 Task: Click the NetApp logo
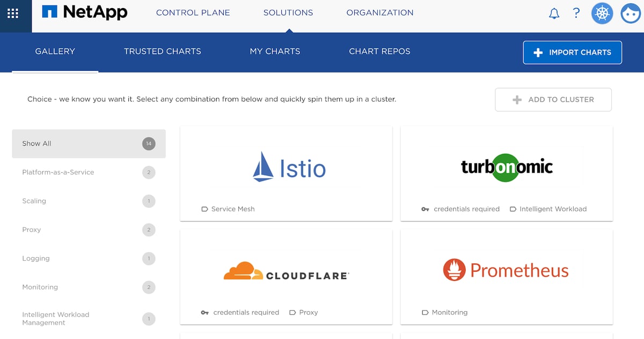pyautogui.click(x=85, y=12)
